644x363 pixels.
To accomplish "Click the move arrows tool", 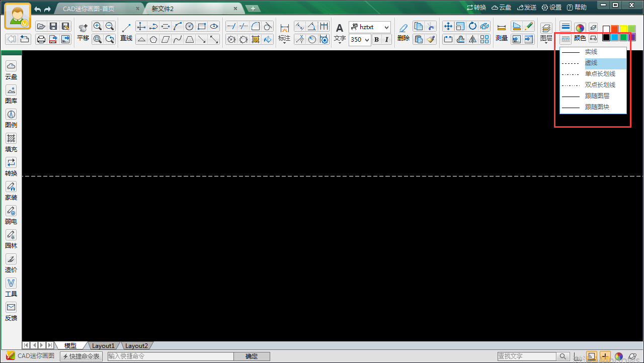I will click(448, 26).
